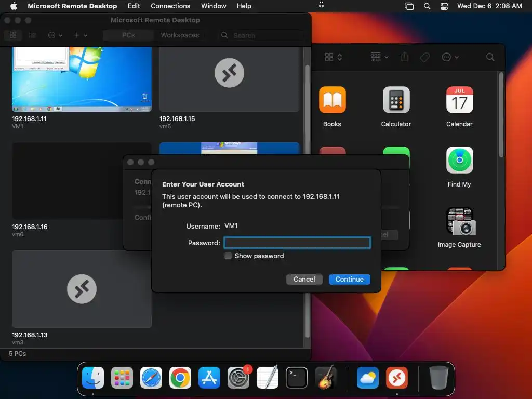The height and width of the screenshot is (399, 532).
Task: Open System Settings from the Dock
Action: point(238,378)
